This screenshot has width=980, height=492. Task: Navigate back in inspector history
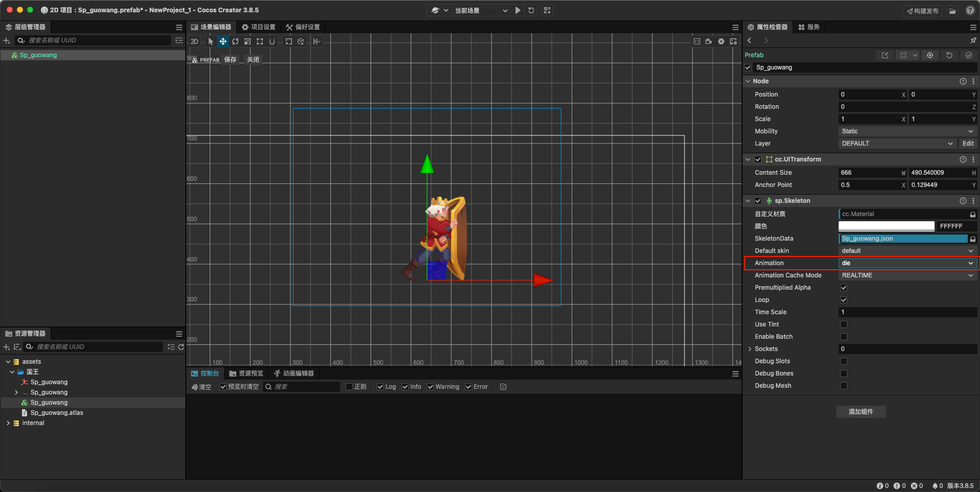click(x=749, y=40)
